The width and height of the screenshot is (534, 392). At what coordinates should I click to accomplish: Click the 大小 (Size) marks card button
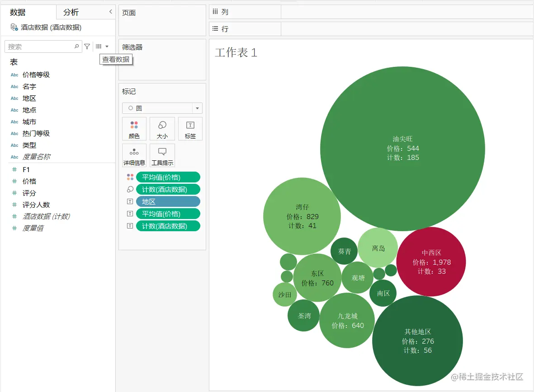point(162,129)
